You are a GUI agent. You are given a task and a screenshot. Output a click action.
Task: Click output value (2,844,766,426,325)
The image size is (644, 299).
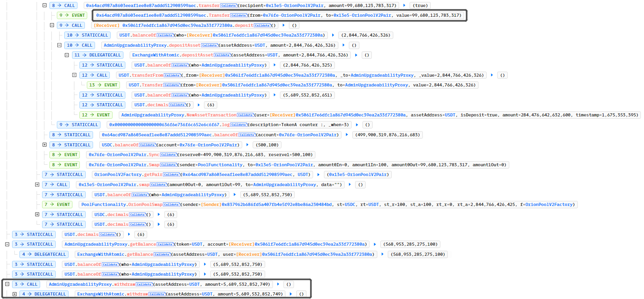pos(308,65)
